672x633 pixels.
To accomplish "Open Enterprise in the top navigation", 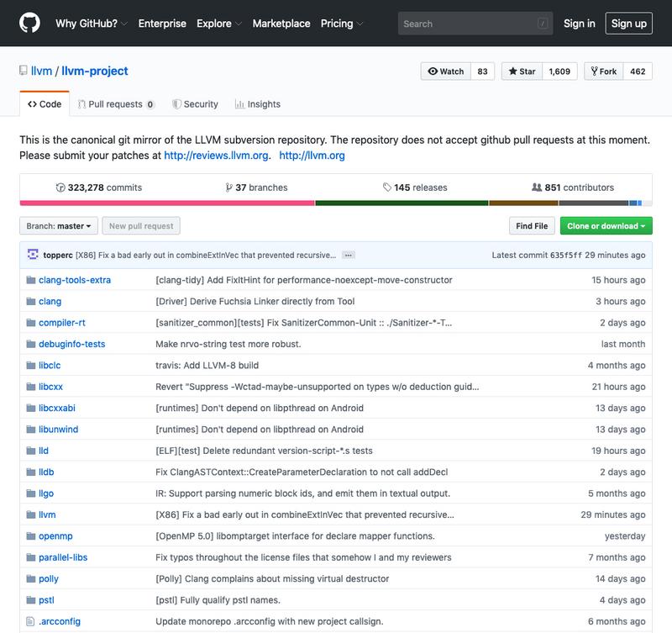I will 162,24.
